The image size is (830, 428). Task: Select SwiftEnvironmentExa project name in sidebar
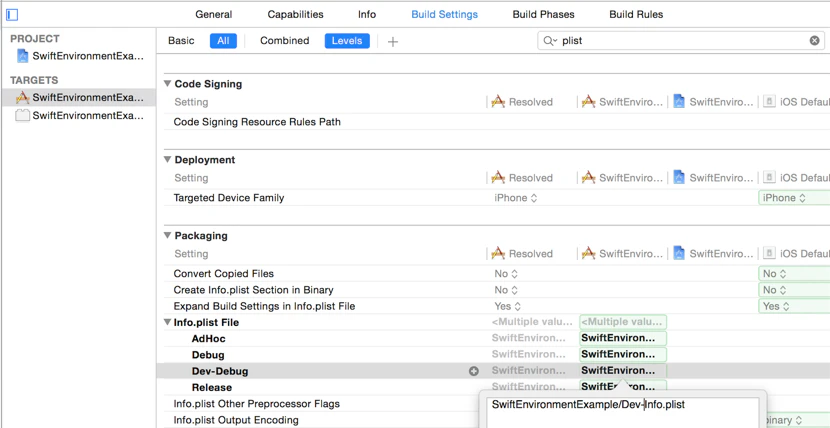click(x=88, y=56)
